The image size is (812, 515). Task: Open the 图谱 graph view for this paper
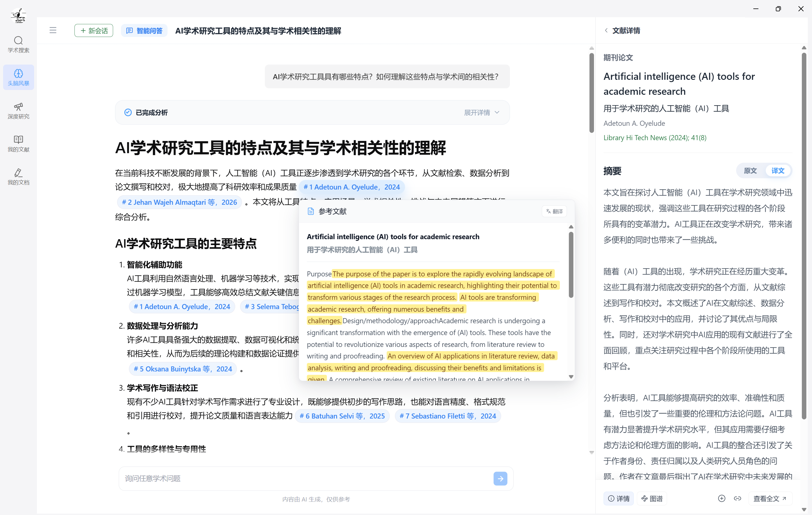coord(652,498)
